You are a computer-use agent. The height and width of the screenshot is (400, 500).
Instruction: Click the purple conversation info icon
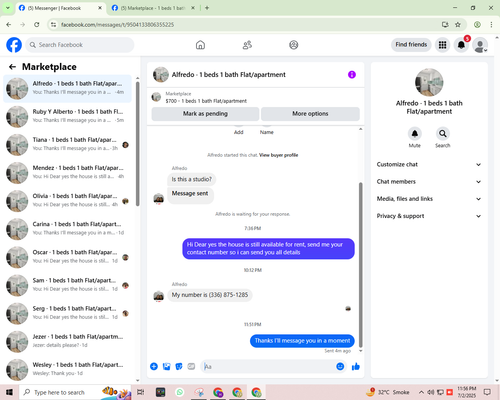[352, 75]
